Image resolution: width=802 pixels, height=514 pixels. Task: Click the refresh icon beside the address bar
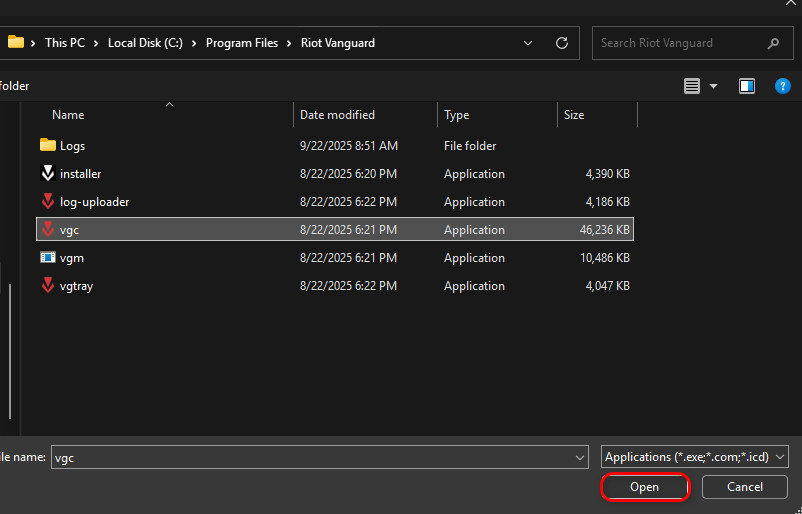coord(562,43)
